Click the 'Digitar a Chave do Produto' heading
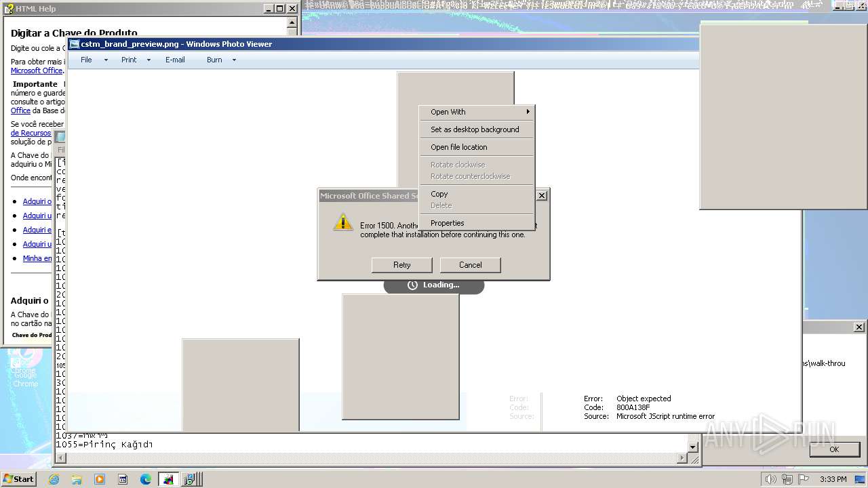This screenshot has width=868, height=488. pos(74,33)
